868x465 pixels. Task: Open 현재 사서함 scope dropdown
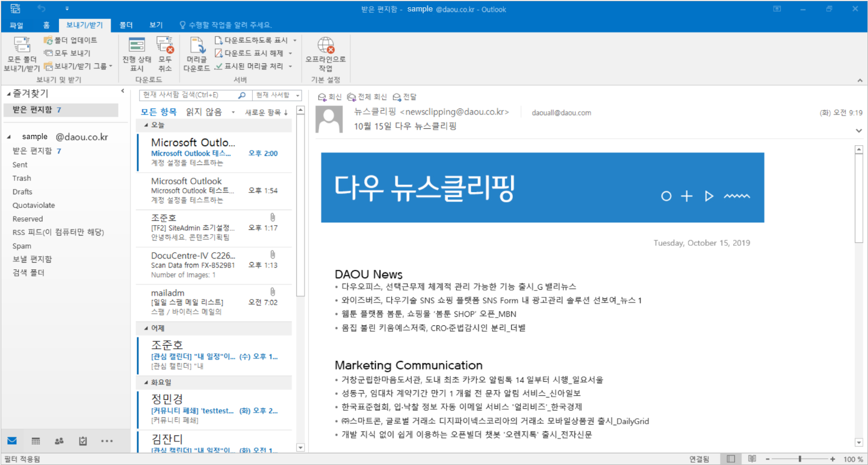tap(277, 95)
